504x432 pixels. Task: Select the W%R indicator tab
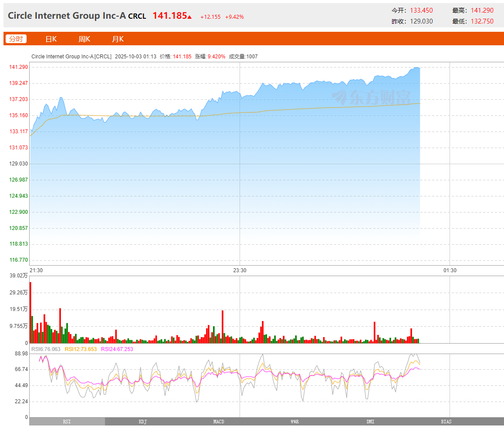point(294,422)
